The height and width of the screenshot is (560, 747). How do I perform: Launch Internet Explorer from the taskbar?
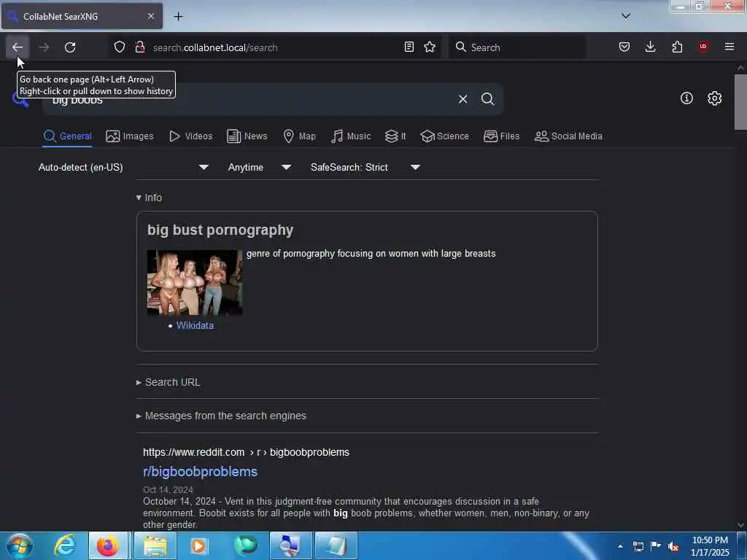click(x=65, y=545)
